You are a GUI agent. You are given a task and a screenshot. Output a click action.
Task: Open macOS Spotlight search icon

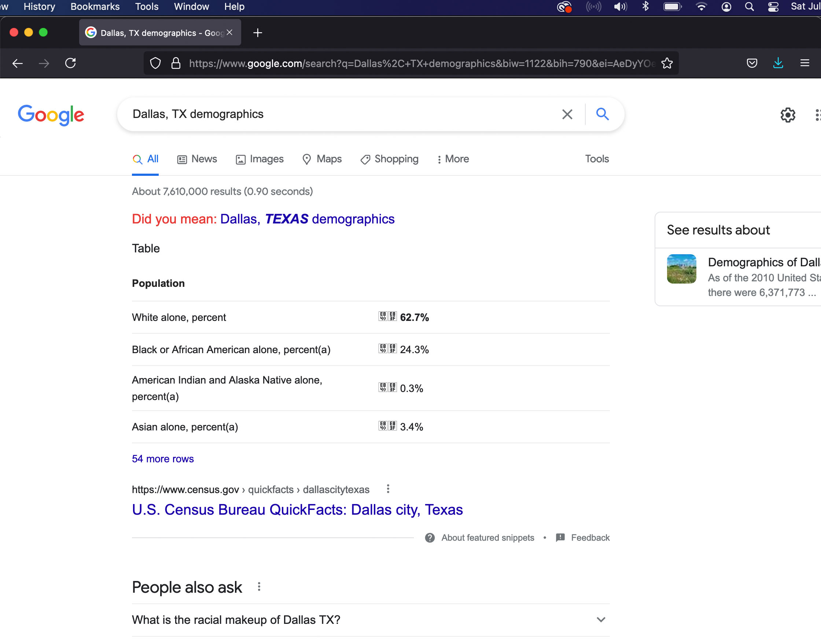(749, 7)
